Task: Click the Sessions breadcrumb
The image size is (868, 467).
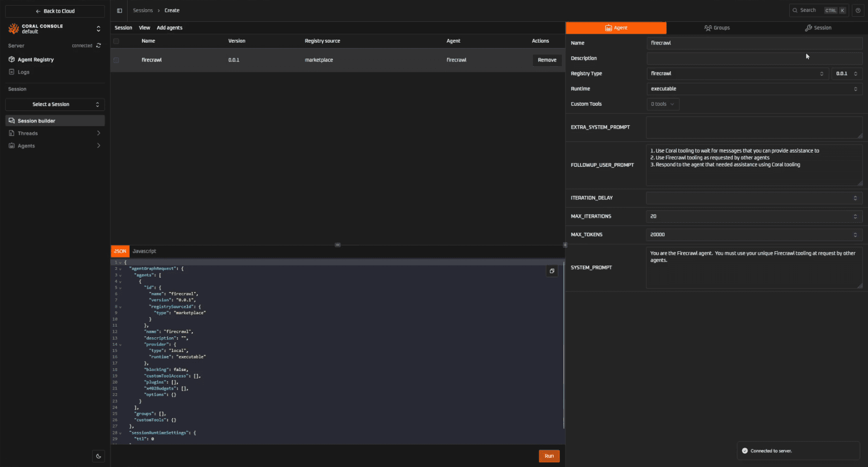Action: 143,11
